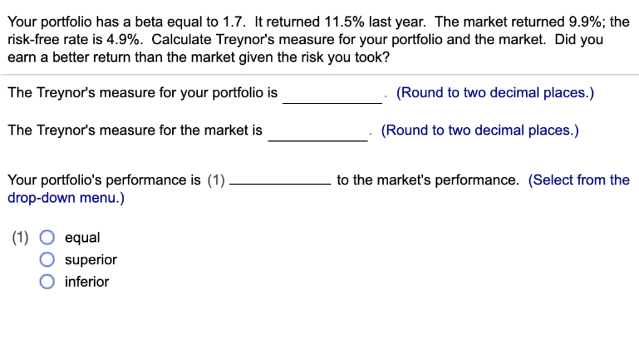
Task: Click the market Treynor's measure answer blank
Action: coord(318,135)
